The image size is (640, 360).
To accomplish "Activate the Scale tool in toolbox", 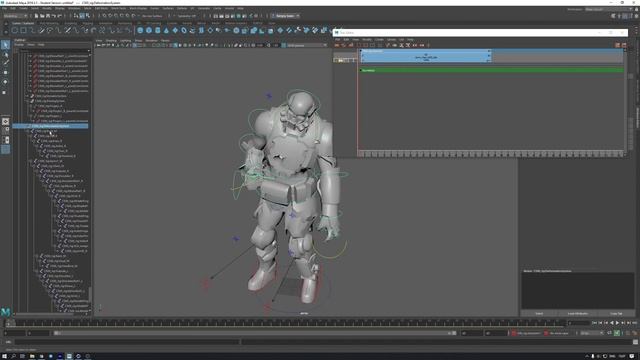I will point(5,92).
